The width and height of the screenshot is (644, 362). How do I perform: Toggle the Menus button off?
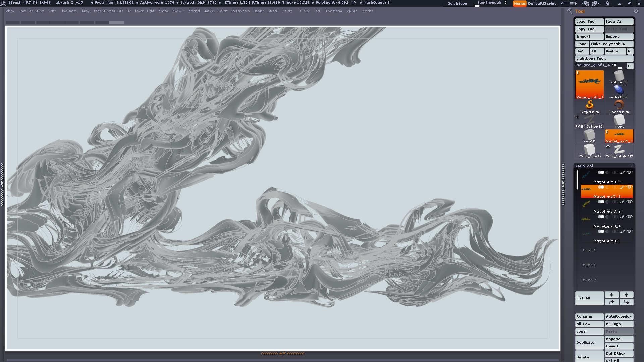[519, 3]
